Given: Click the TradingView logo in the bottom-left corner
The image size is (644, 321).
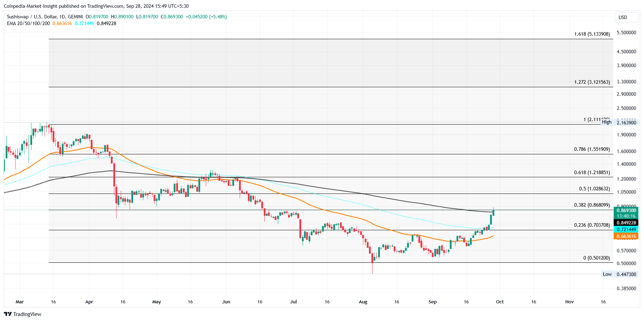Looking at the screenshot, I should pyautogui.click(x=23, y=314).
